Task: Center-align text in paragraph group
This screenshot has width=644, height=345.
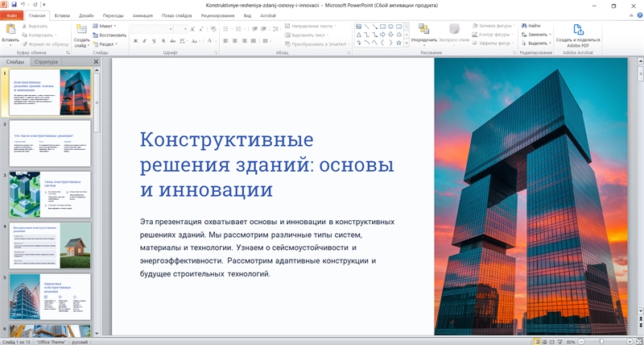Action: click(235, 41)
